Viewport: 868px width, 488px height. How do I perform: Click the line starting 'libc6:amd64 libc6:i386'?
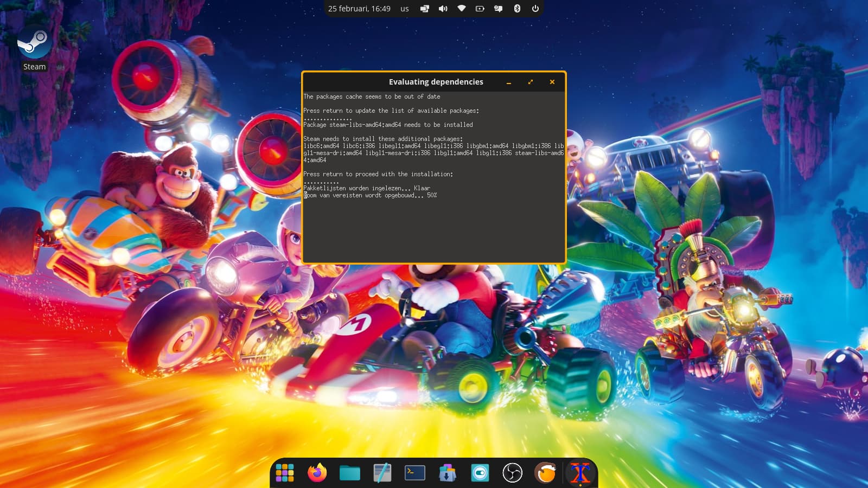tap(433, 146)
